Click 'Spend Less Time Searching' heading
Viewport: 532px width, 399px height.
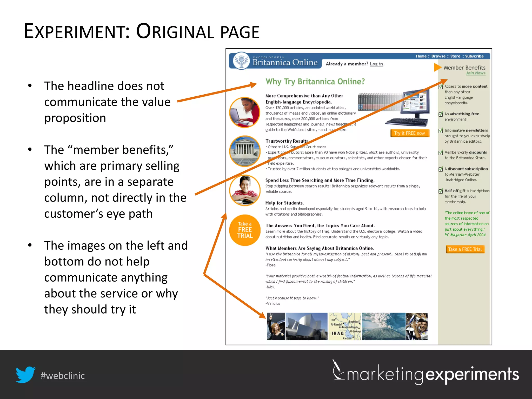click(320, 180)
